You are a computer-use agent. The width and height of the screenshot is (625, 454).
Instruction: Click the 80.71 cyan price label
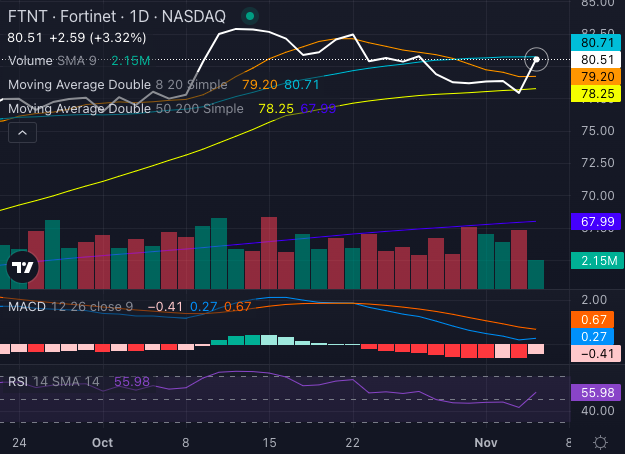pyautogui.click(x=597, y=43)
